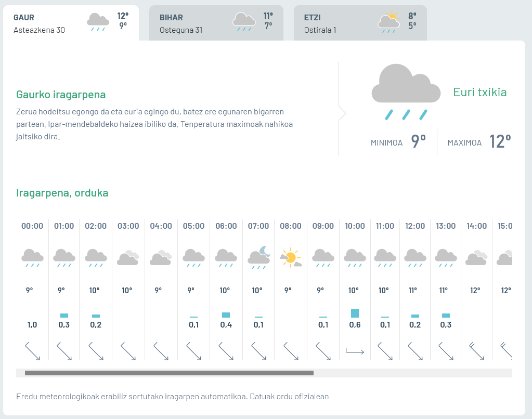Click the 1,0 precipitation value at 00:00
This screenshot has height=419, width=532.
tap(32, 325)
